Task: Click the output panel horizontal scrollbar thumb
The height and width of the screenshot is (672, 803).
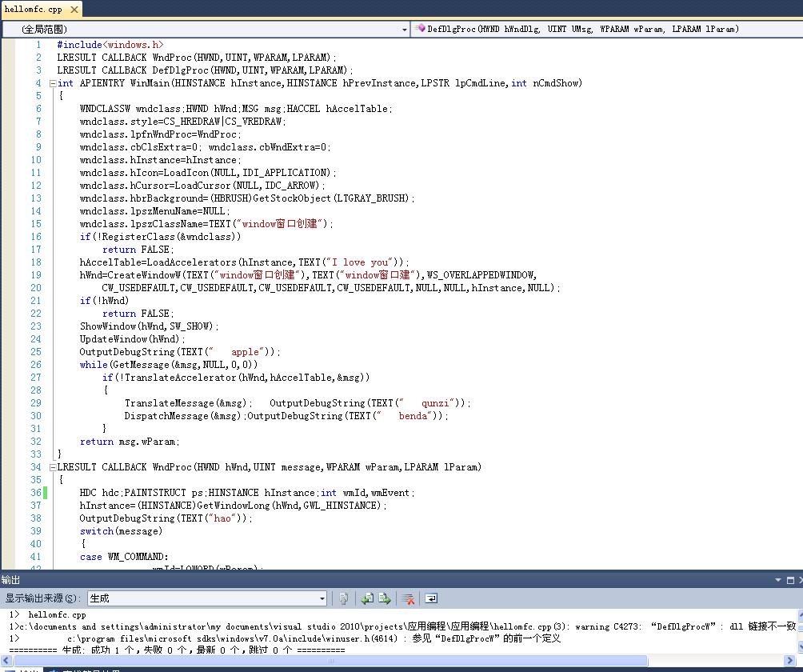Action: [x=330, y=661]
